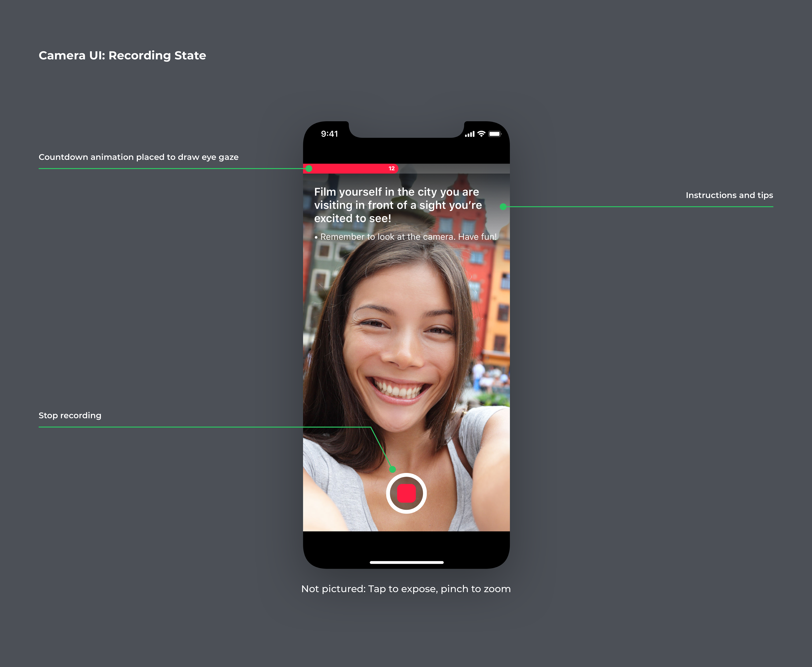
Task: Tap the red stop recording button
Action: [406, 493]
